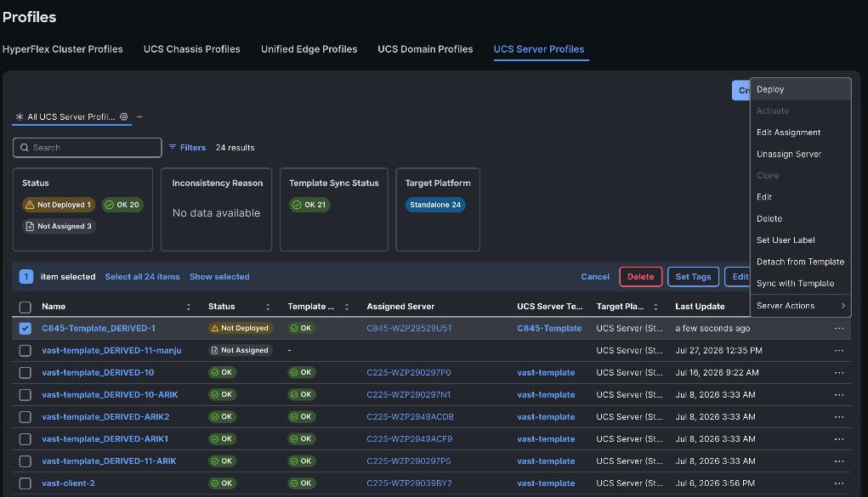Screen dimensions: 868x497
Task: Filter by Not Deployed 1 status chip
Action: tap(59, 205)
